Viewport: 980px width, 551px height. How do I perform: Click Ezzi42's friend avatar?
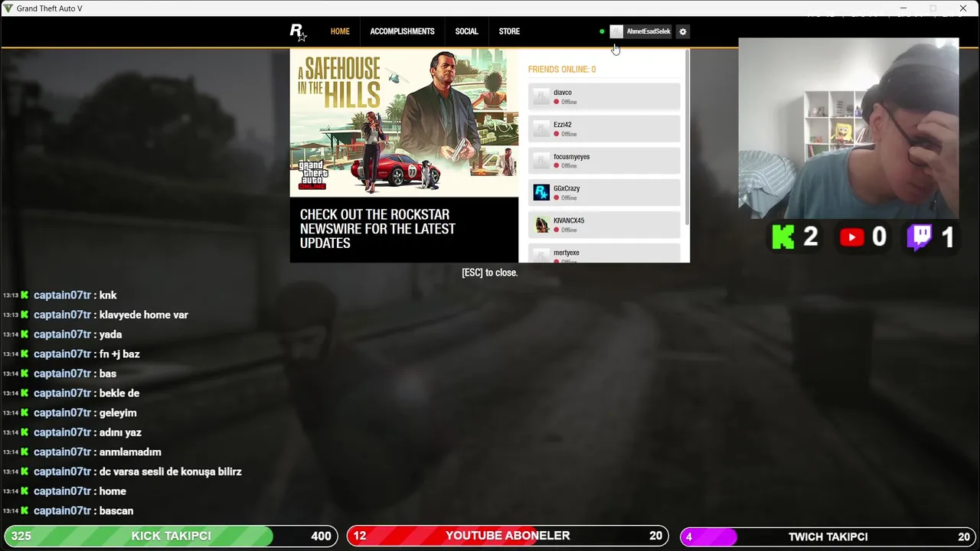[x=541, y=129]
